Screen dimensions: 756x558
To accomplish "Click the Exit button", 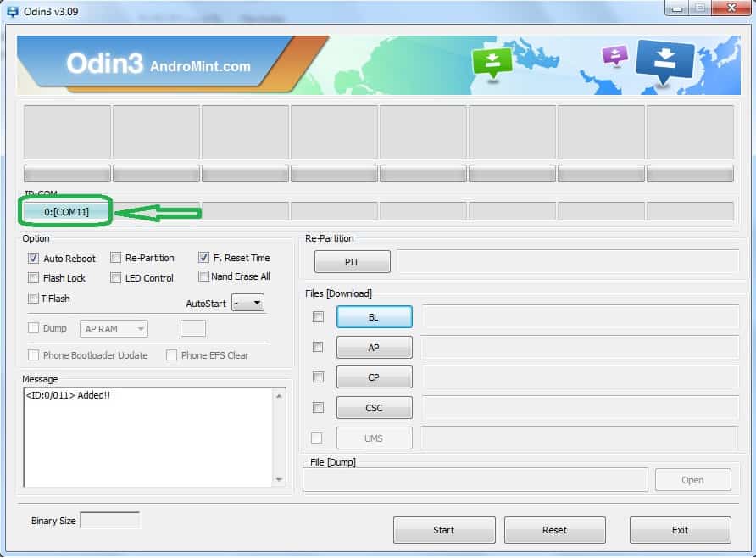I will tap(681, 530).
